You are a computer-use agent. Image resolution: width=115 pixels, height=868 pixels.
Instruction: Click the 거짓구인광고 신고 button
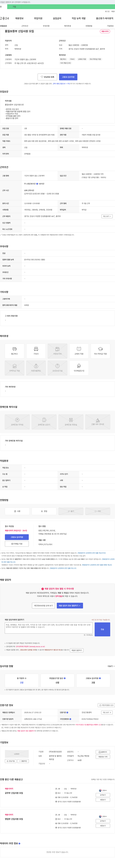pos(106,705)
